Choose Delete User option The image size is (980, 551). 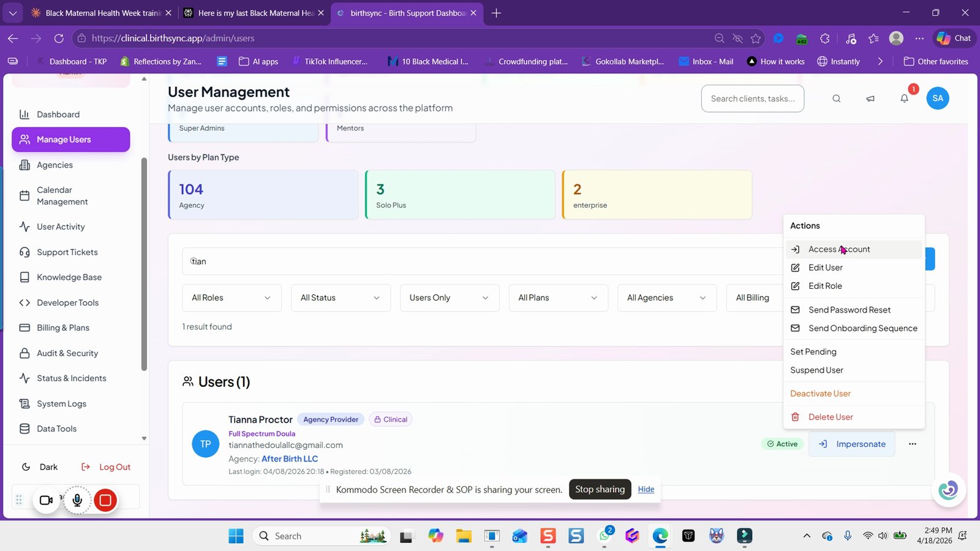854,417
